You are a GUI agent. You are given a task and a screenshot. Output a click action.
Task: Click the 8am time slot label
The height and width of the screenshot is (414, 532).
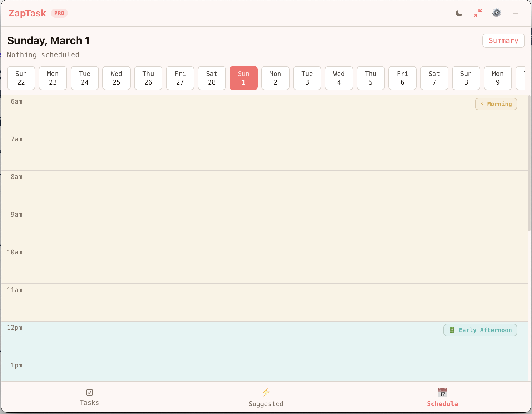16,177
